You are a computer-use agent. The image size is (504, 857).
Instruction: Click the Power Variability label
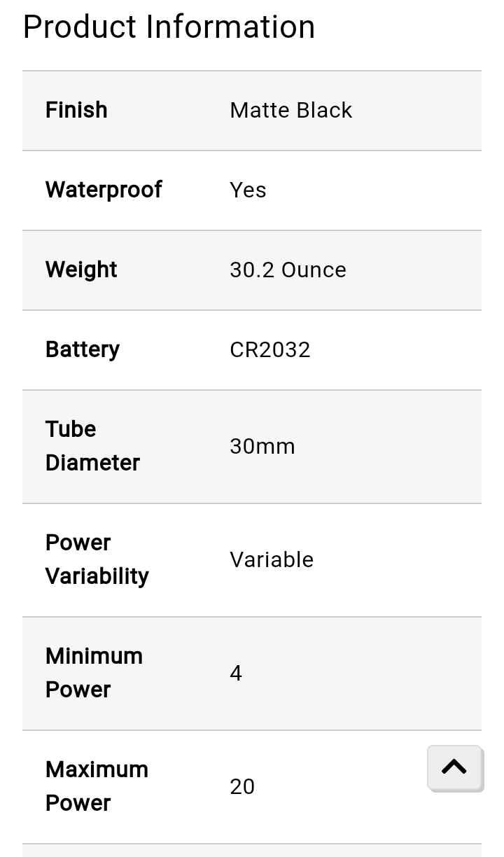(x=97, y=559)
